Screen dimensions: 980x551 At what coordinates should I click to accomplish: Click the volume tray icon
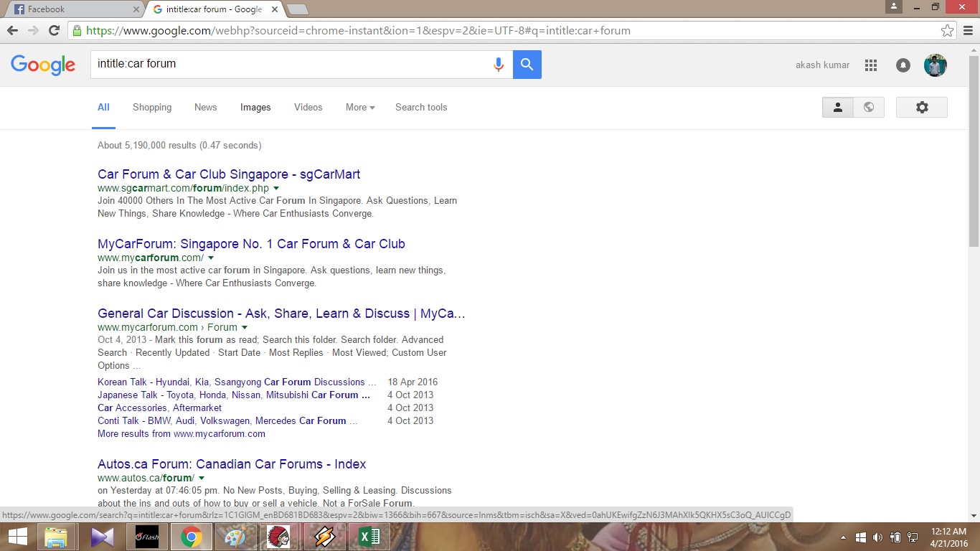pyautogui.click(x=877, y=537)
